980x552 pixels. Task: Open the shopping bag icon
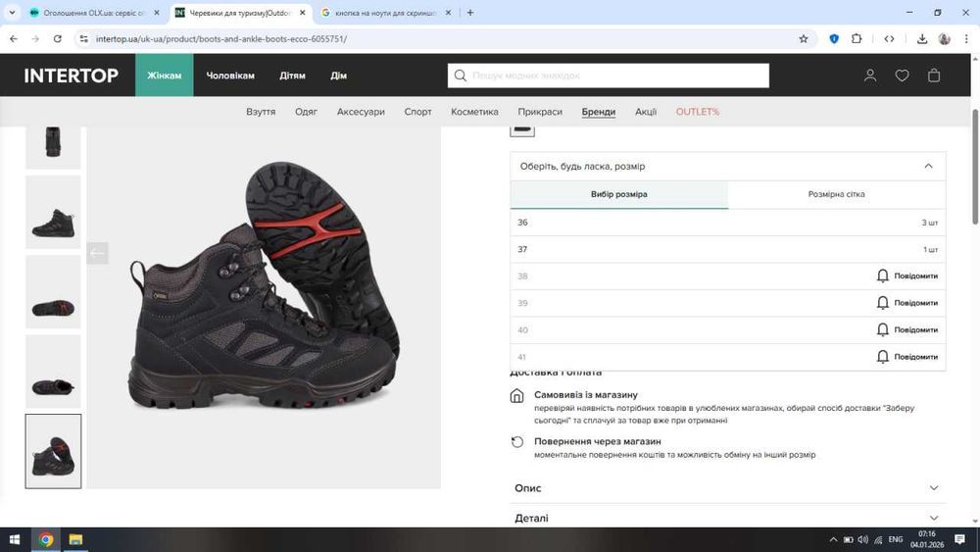pos(934,75)
